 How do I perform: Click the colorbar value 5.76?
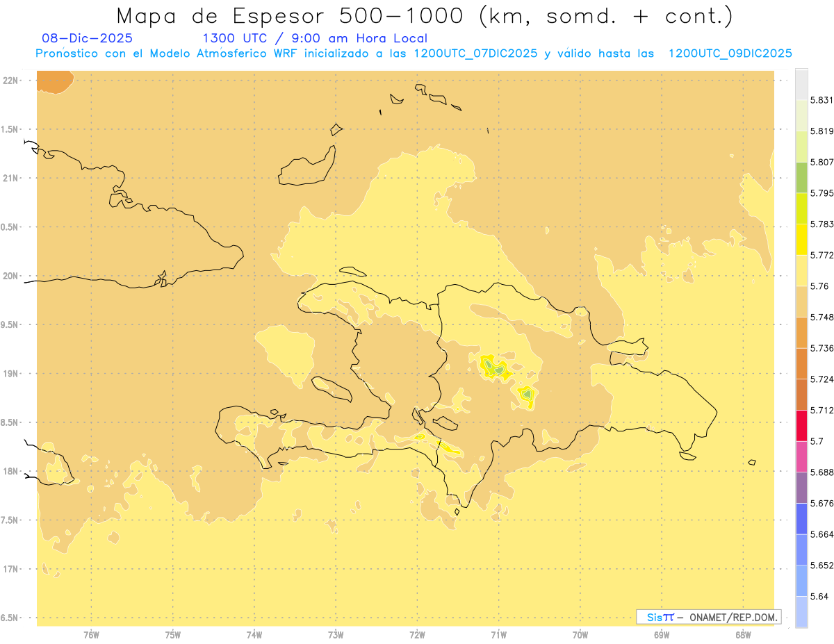[x=819, y=286]
